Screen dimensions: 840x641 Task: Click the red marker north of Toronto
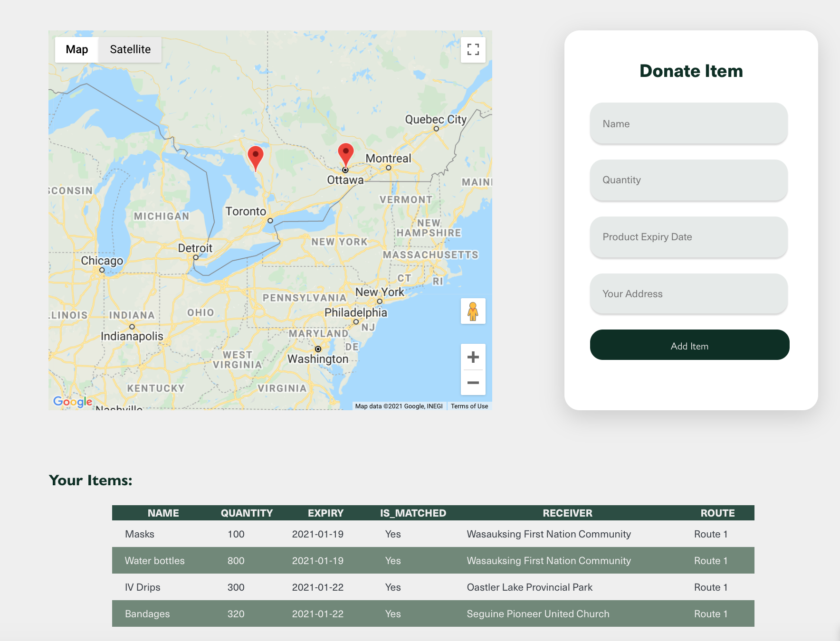click(x=256, y=158)
